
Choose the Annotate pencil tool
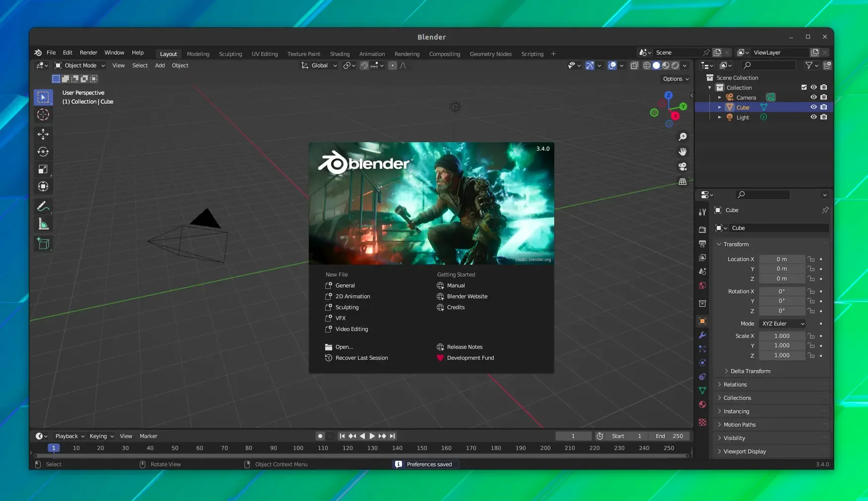[x=43, y=206]
